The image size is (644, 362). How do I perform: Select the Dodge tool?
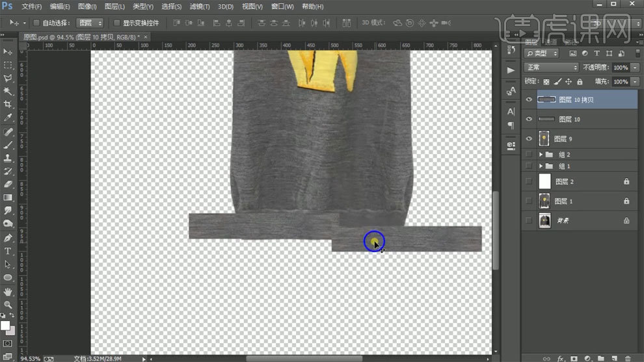(x=7, y=224)
